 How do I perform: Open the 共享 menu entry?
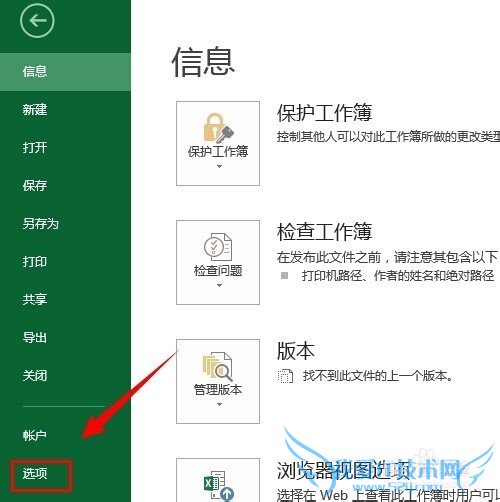click(x=35, y=299)
